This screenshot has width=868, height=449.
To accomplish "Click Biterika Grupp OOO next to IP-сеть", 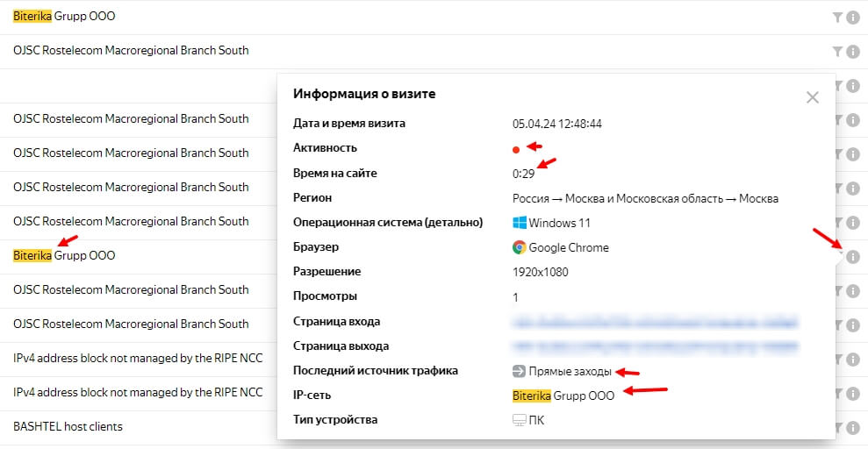I will pyautogui.click(x=563, y=396).
